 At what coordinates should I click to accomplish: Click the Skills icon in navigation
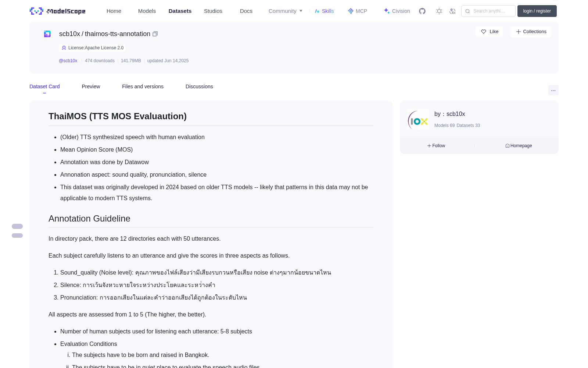[x=317, y=11]
